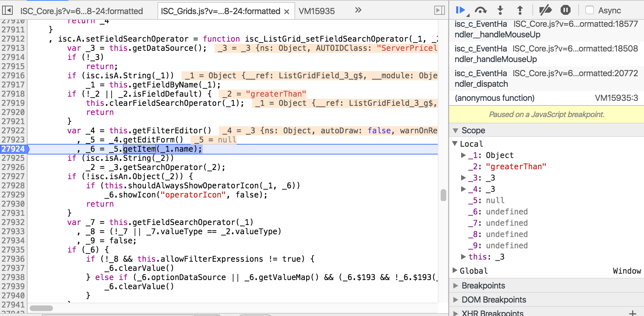Collapse the Scope section
644x316 pixels.
(455, 130)
